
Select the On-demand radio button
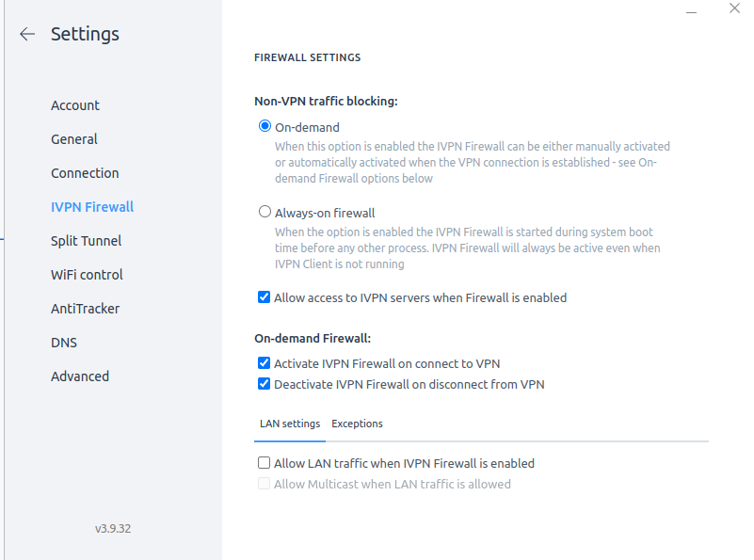coord(265,126)
